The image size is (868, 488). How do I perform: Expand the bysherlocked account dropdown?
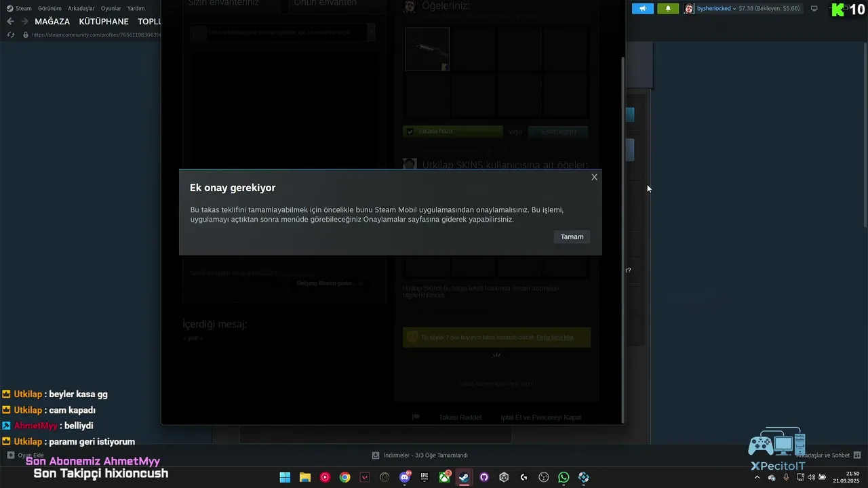(734, 9)
